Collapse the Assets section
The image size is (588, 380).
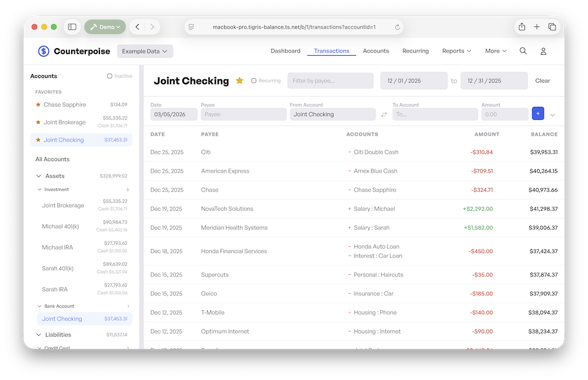click(x=39, y=176)
